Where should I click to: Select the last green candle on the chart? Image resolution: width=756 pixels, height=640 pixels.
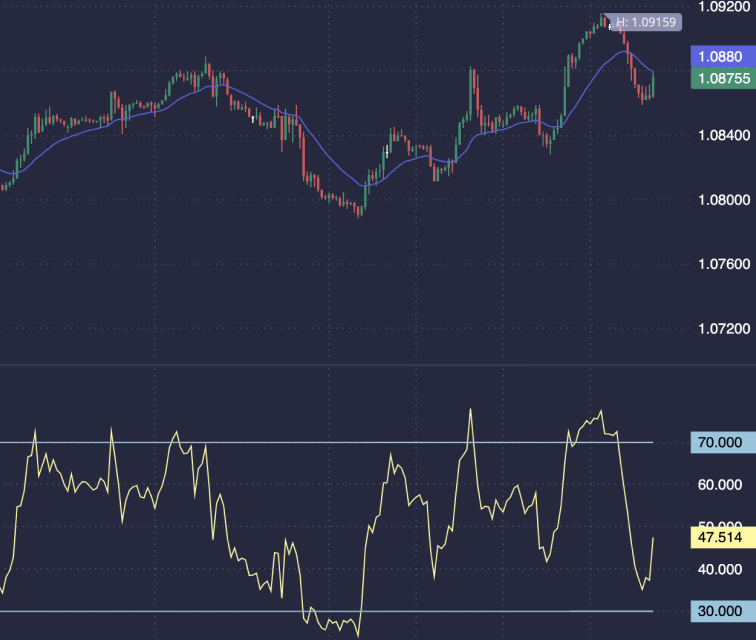coord(653,84)
